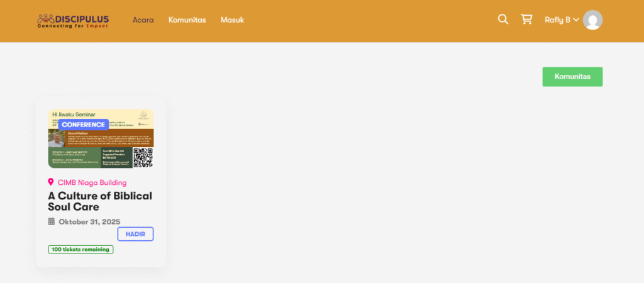Click the user avatar picture

pyautogui.click(x=592, y=19)
